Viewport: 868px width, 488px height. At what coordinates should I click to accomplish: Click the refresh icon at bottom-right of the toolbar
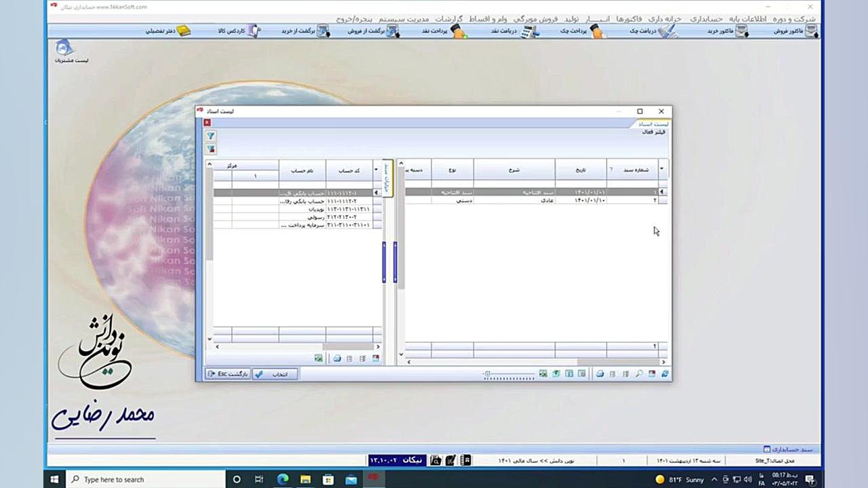tap(665, 374)
